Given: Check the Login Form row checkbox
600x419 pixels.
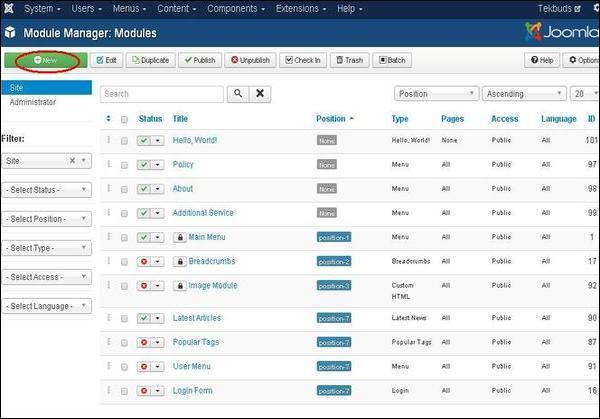Looking at the screenshot, I should click(124, 391).
